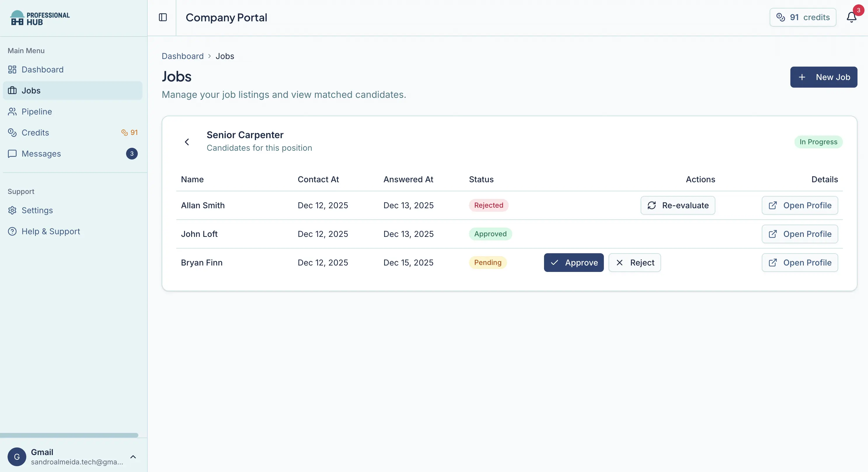This screenshot has width=868, height=472.
Task: Click Allan Smith's Re-evaluate button
Action: coord(678,205)
